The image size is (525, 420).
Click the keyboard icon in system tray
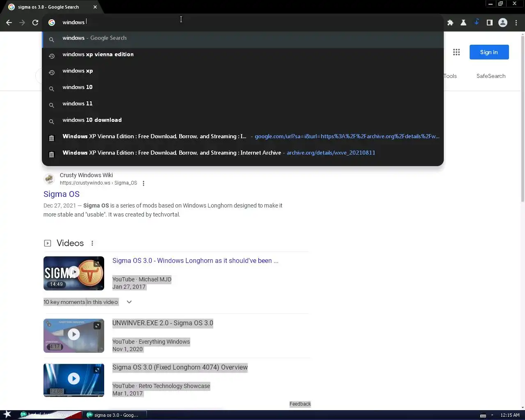coord(483,415)
